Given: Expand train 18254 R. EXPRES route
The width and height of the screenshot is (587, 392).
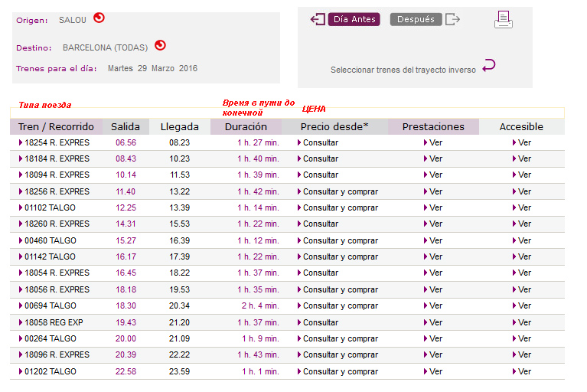Looking at the screenshot, I should click(54, 142).
